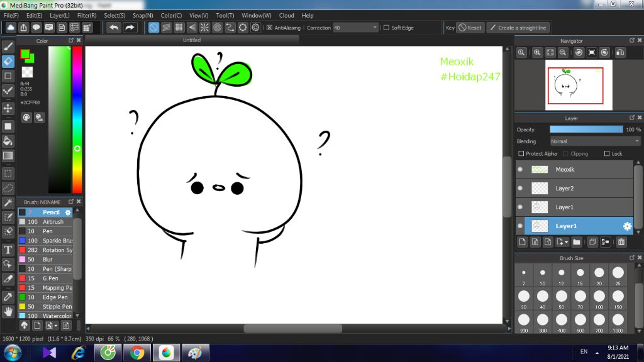This screenshot has height=362, width=644.
Task: Choose the Move tool
Action: click(x=8, y=108)
